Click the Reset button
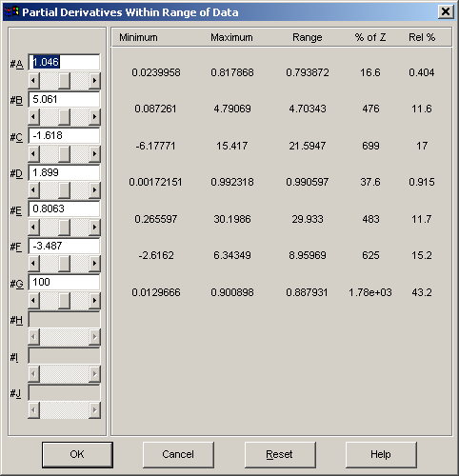 (280, 454)
